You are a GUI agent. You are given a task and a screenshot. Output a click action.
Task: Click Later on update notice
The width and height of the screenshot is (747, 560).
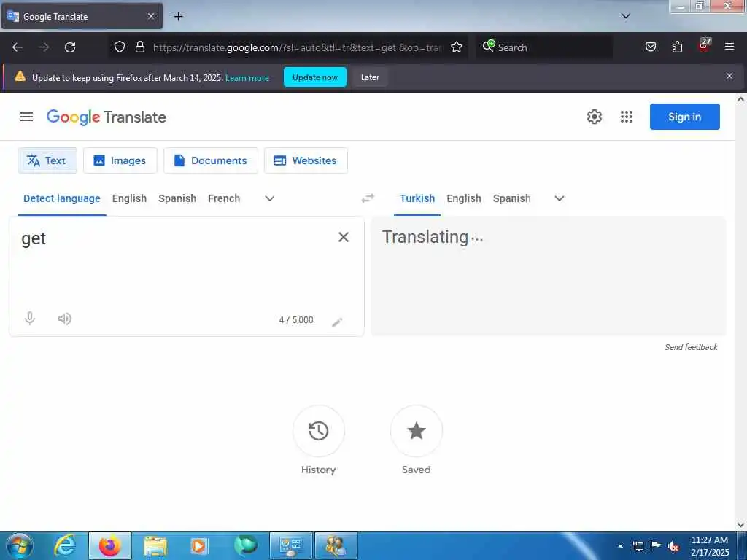click(x=370, y=77)
